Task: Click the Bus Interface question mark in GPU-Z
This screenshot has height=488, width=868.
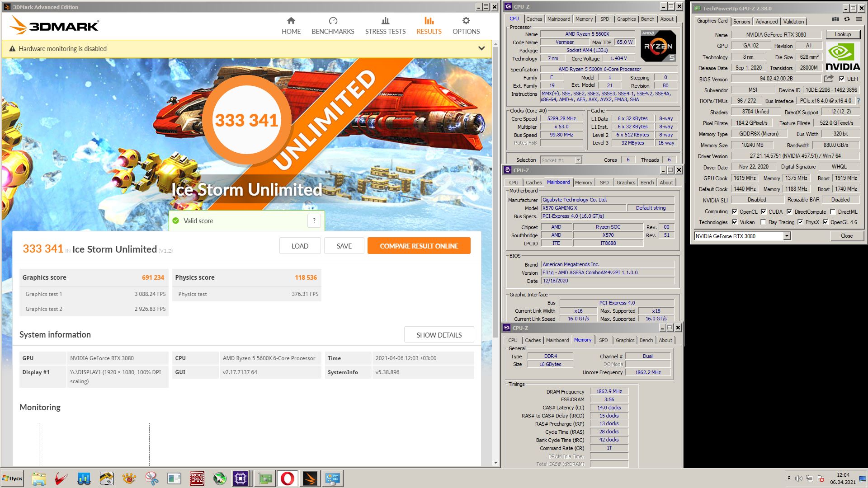Action: 858,101
